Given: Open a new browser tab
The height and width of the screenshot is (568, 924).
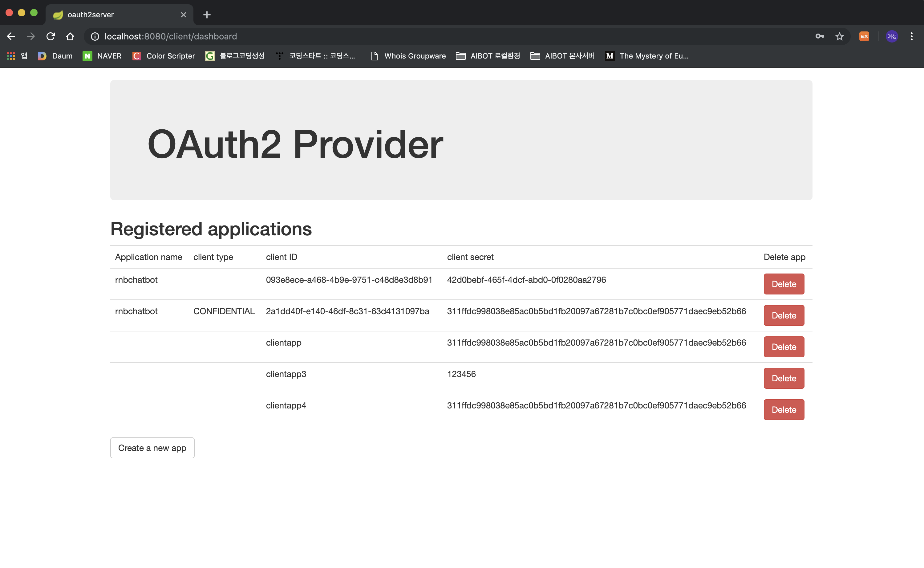Looking at the screenshot, I should (x=207, y=15).
